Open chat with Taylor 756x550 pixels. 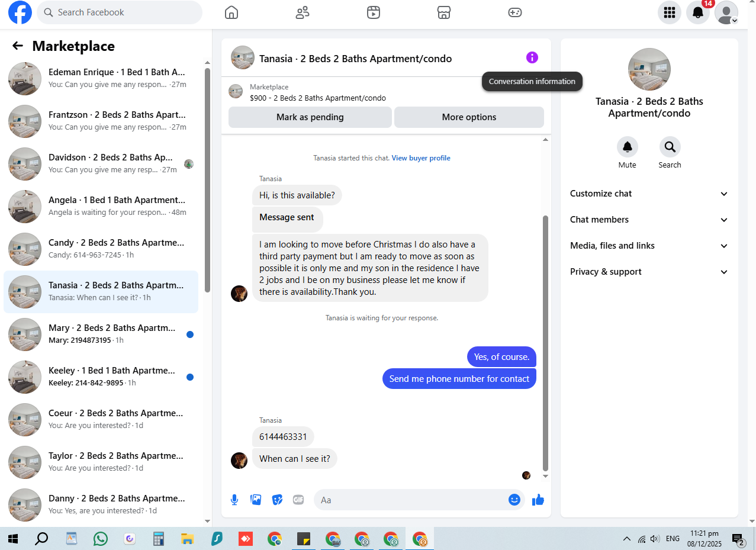coord(101,462)
